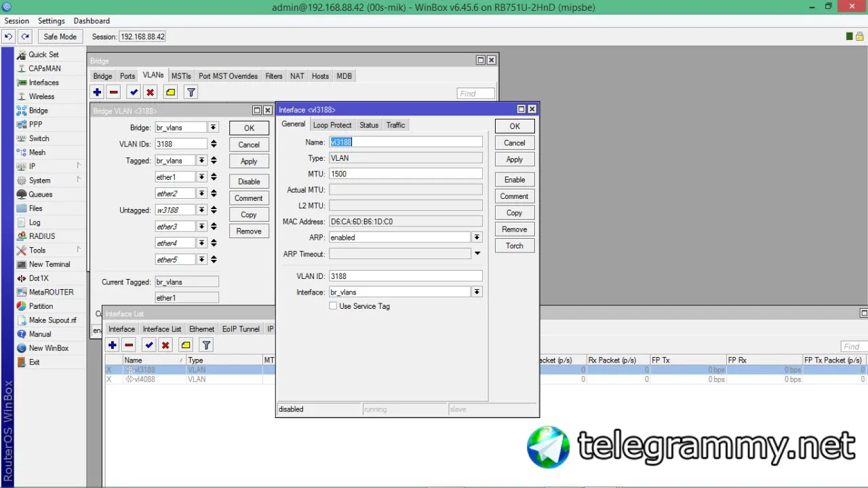This screenshot has width=868, height=488.
Task: Open Dashboard menu
Action: [92, 21]
